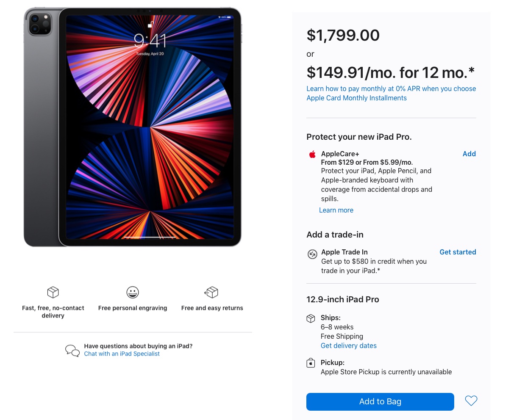Click the Apple Store pickup bag icon
Viewport: 511px width, 420px height.
pyautogui.click(x=311, y=363)
